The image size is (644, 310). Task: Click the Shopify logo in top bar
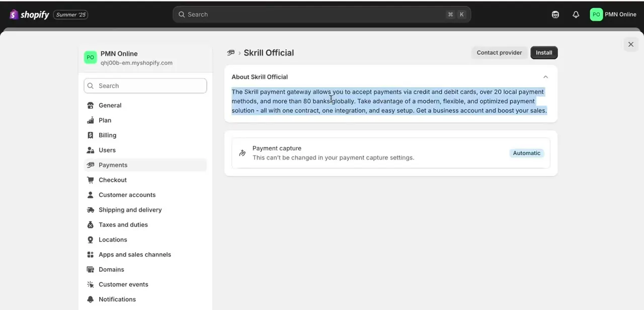pos(29,15)
